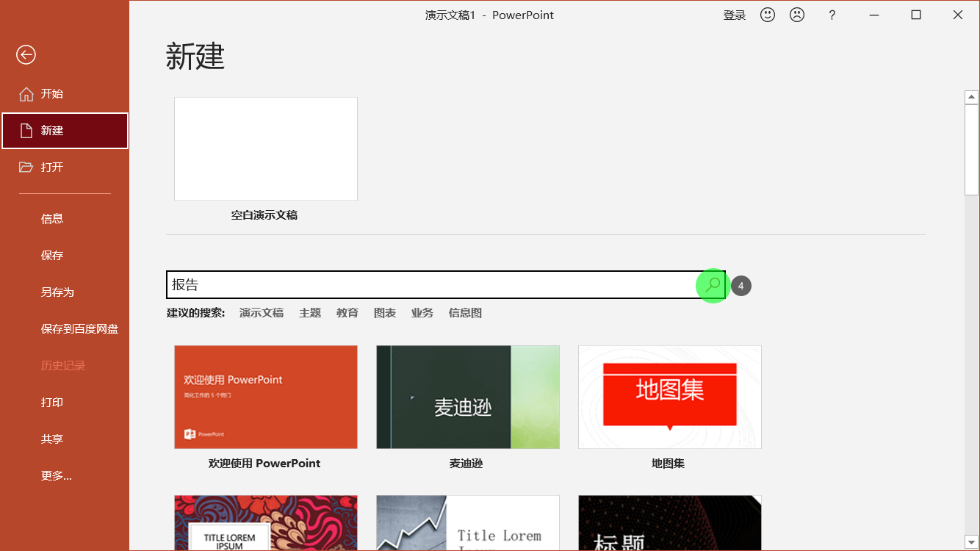
Task: Choose suggested search 教育
Action: pos(347,313)
